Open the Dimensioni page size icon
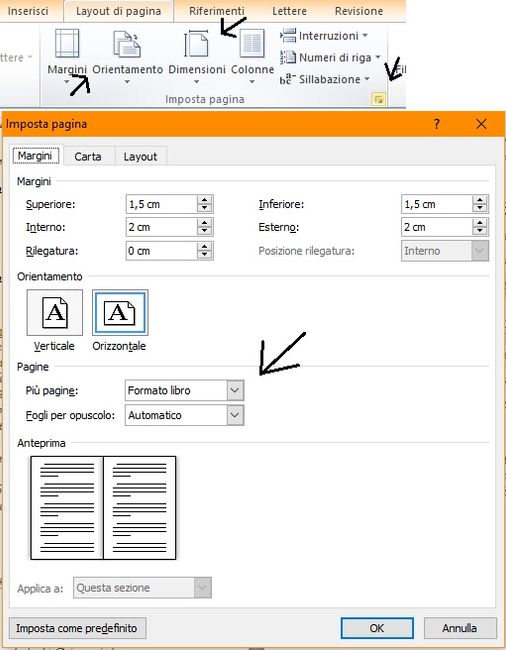This screenshot has width=506, height=650. pyautogui.click(x=196, y=43)
